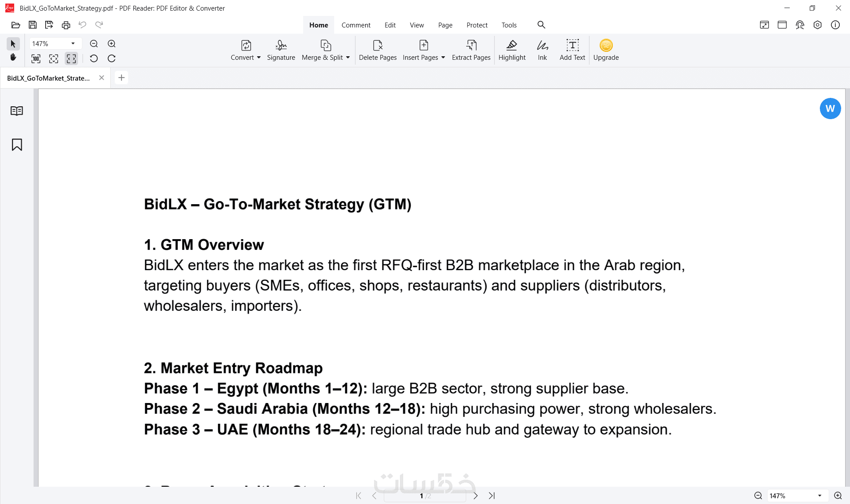Click the '2. Market Entry Roadmap' heading

[x=233, y=368]
